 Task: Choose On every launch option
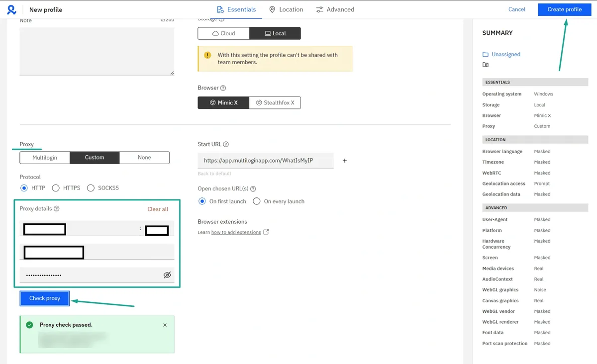[x=257, y=201]
